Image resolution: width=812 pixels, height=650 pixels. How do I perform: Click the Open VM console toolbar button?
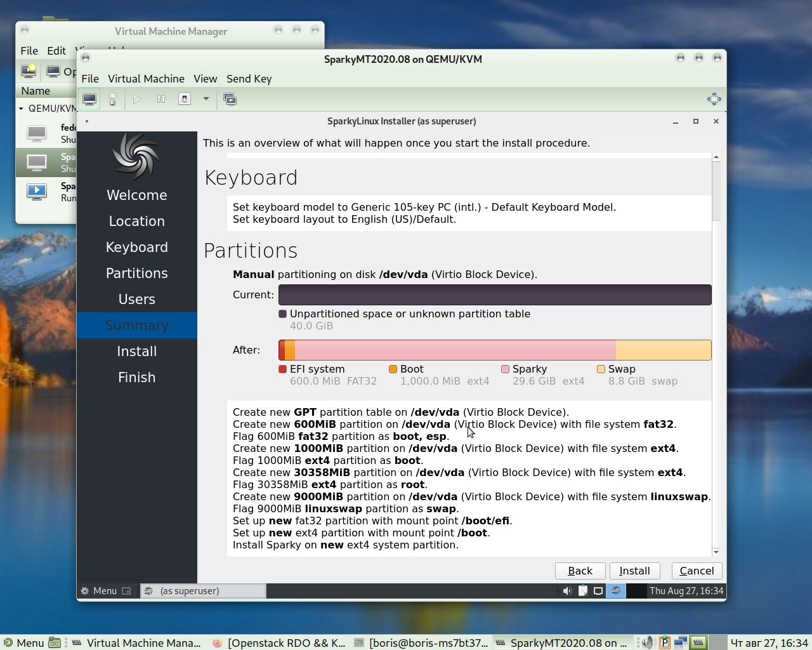[x=62, y=72]
